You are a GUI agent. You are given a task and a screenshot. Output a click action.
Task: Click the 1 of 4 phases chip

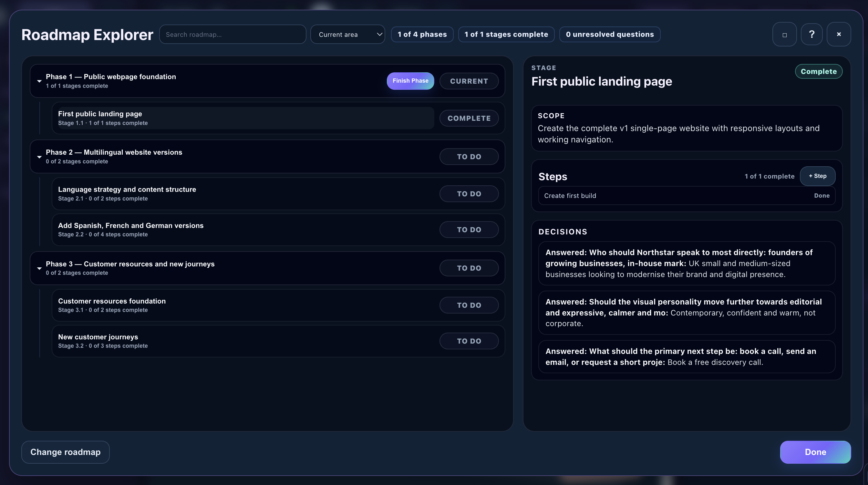coord(422,34)
